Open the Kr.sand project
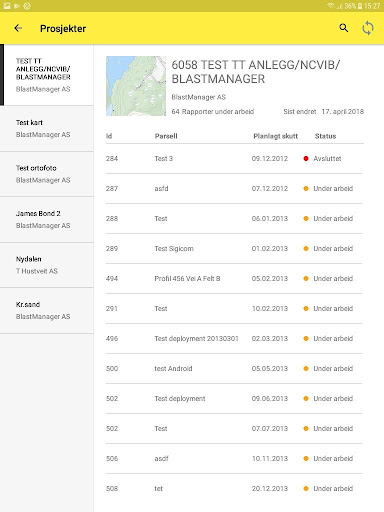The height and width of the screenshot is (512, 384). [47, 311]
